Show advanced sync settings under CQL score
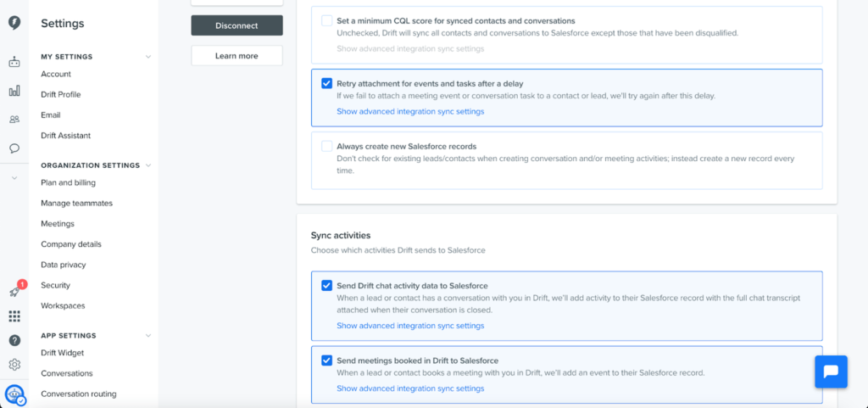 point(410,48)
